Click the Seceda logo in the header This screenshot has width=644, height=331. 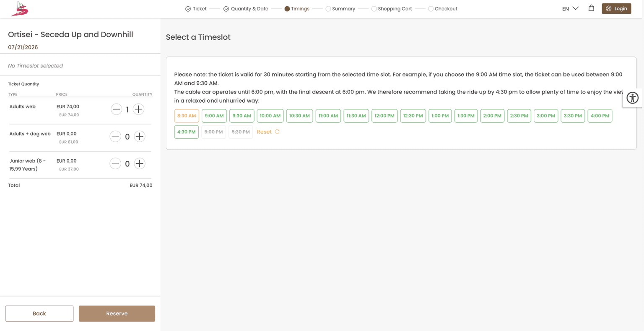(20, 9)
